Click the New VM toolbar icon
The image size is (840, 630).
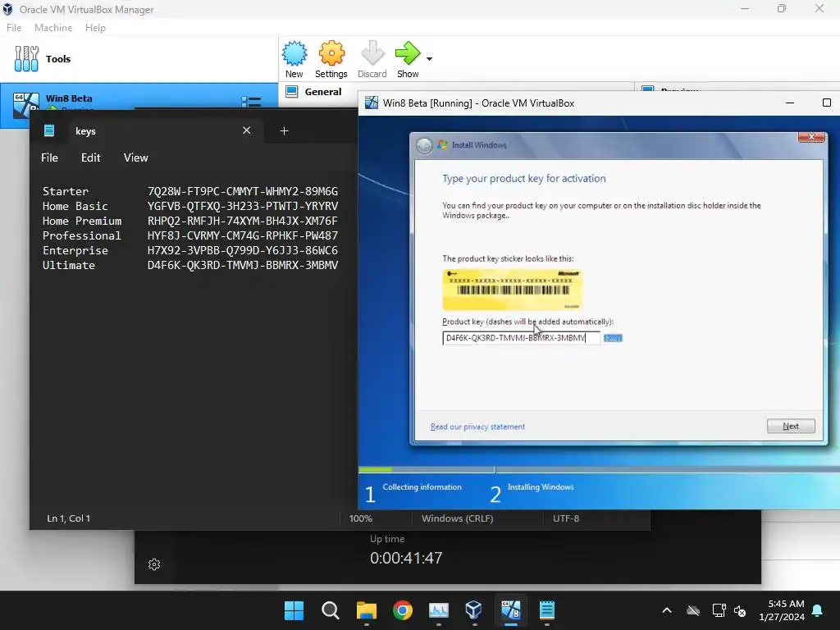pos(294,59)
